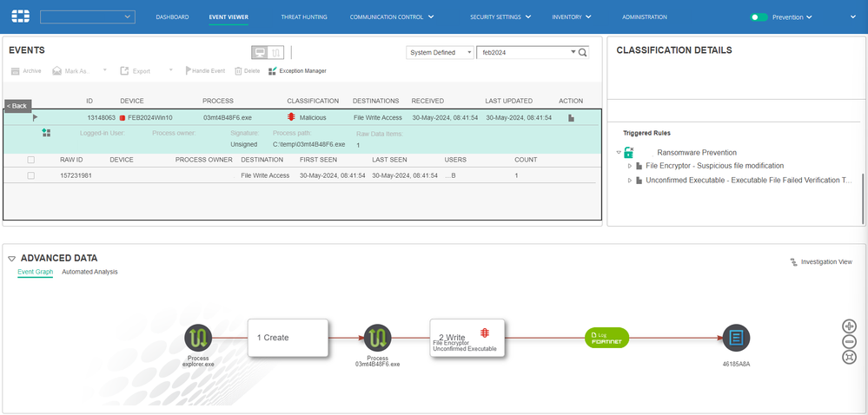Click the 03mt4B48F6.exe process node in graph

pyautogui.click(x=378, y=338)
